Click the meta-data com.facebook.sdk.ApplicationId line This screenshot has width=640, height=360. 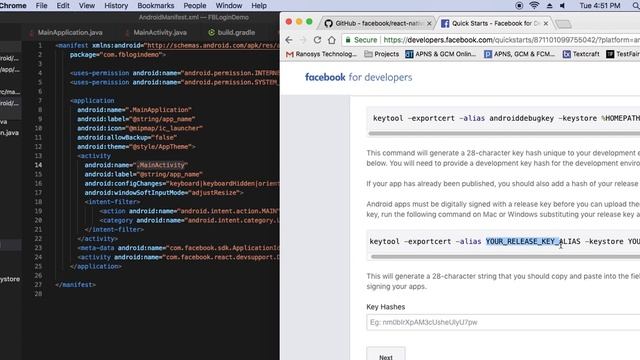coord(178,248)
